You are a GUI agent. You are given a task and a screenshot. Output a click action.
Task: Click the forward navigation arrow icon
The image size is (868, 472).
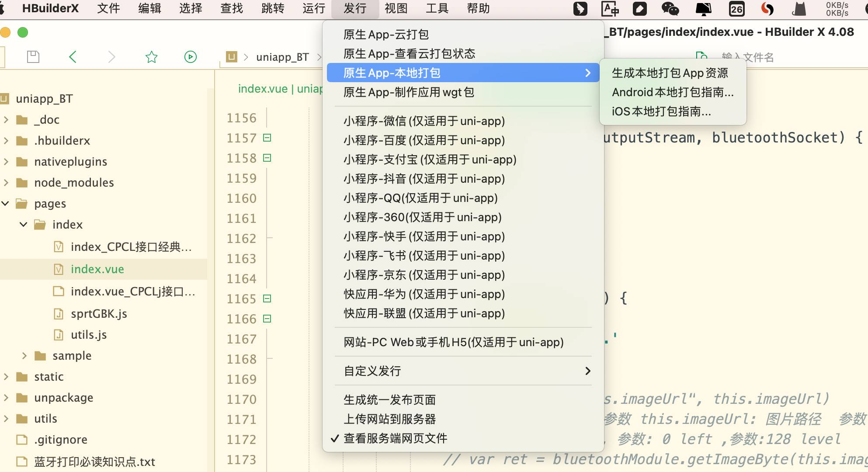coord(112,57)
